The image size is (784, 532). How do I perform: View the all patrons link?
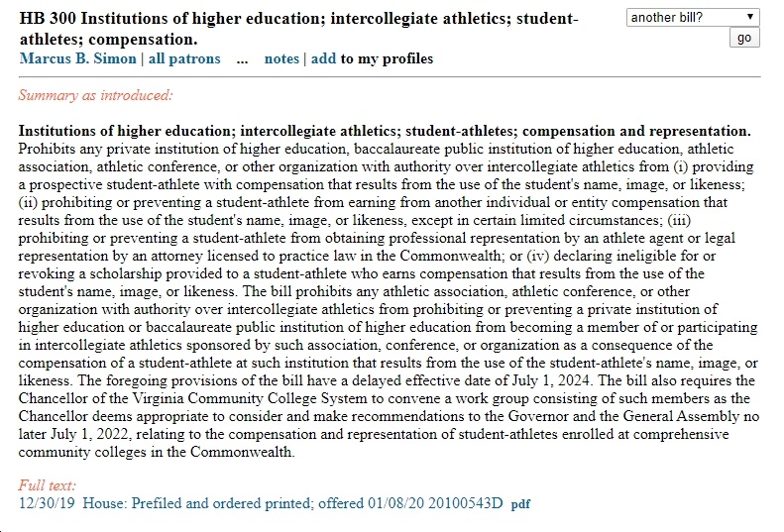(x=184, y=58)
